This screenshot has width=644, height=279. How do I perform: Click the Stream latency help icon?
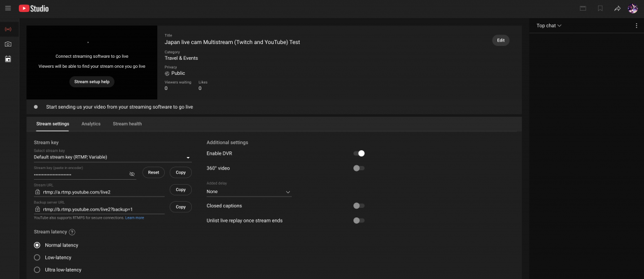[72, 232]
